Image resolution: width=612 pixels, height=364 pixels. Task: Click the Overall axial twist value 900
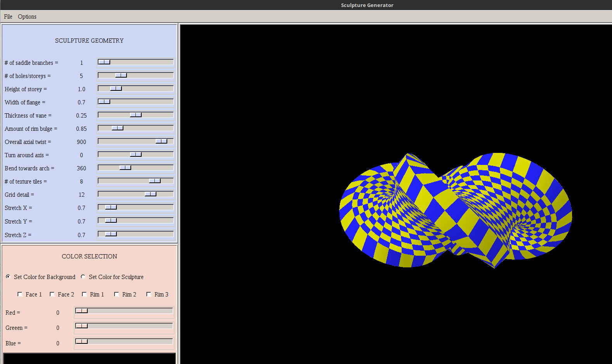coord(81,142)
